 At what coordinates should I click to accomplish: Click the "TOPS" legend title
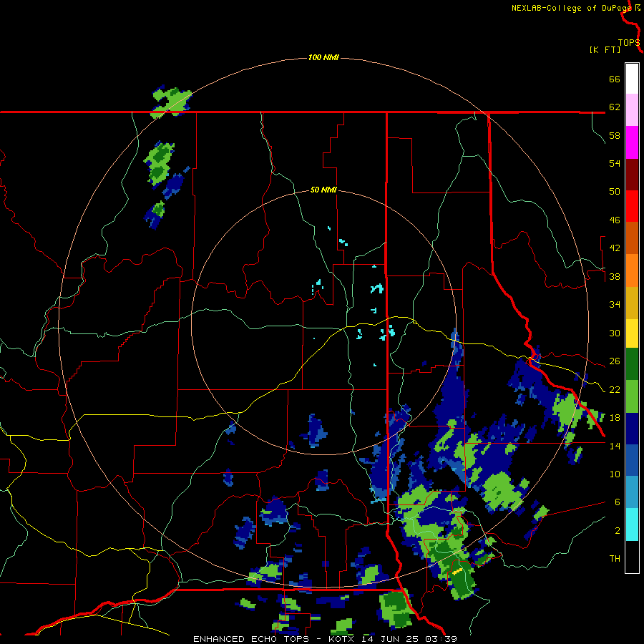click(629, 43)
